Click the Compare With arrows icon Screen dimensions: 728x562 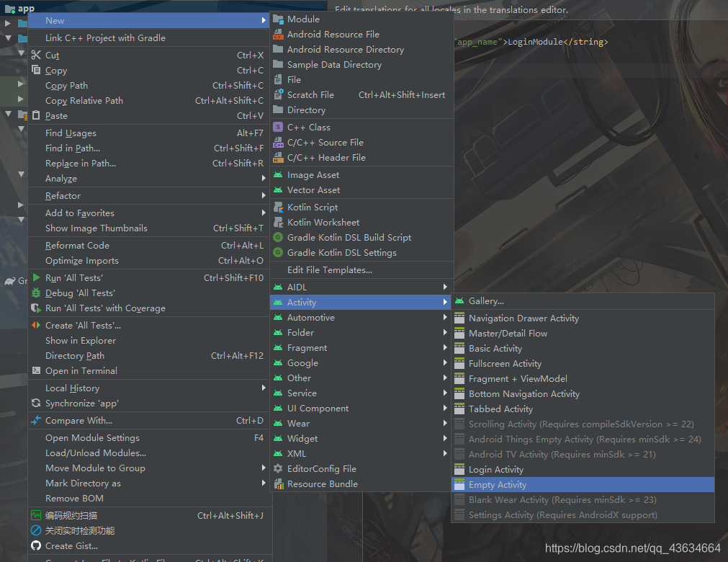pyautogui.click(x=36, y=420)
